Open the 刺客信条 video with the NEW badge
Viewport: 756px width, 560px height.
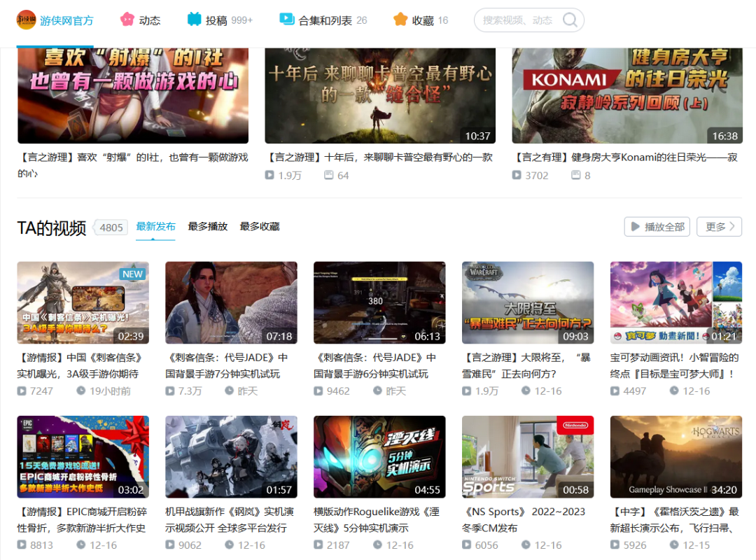point(83,302)
